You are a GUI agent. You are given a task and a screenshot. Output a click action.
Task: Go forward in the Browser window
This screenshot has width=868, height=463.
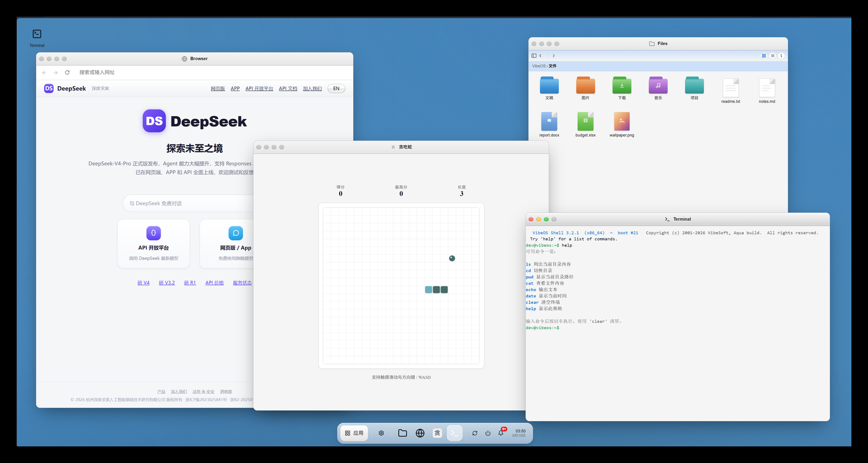click(55, 73)
